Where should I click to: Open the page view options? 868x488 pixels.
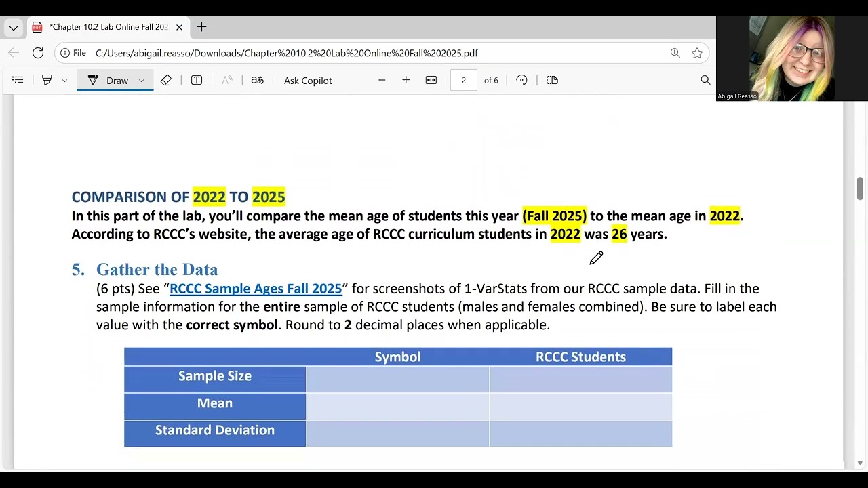[553, 80]
